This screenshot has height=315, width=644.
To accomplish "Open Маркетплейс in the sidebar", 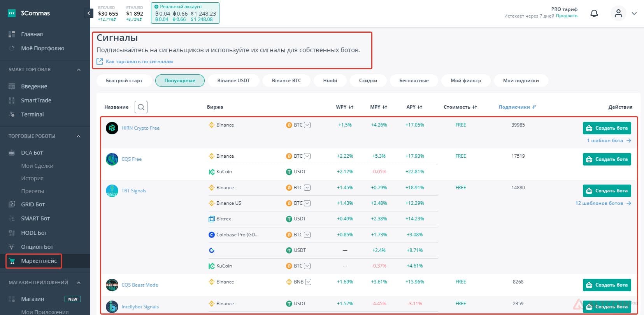I will [x=39, y=261].
